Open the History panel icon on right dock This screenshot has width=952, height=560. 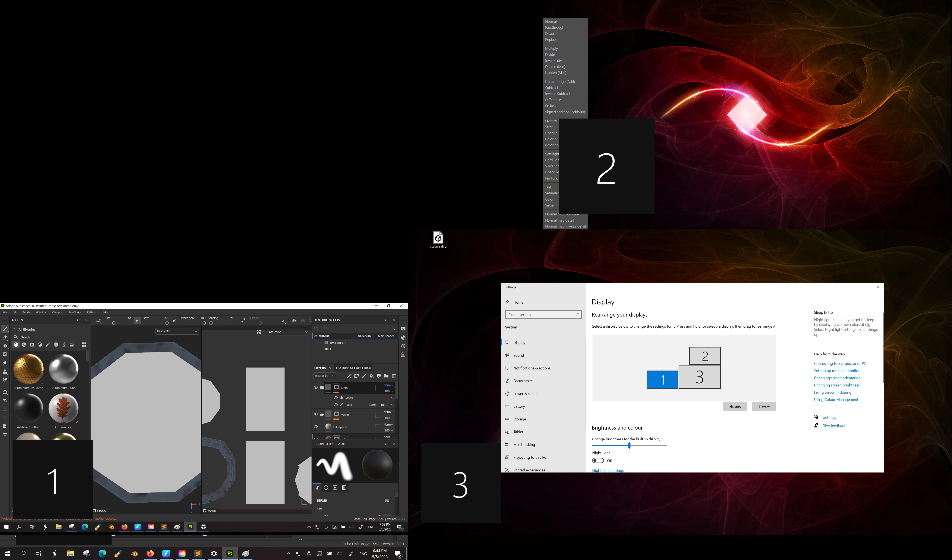click(x=403, y=346)
